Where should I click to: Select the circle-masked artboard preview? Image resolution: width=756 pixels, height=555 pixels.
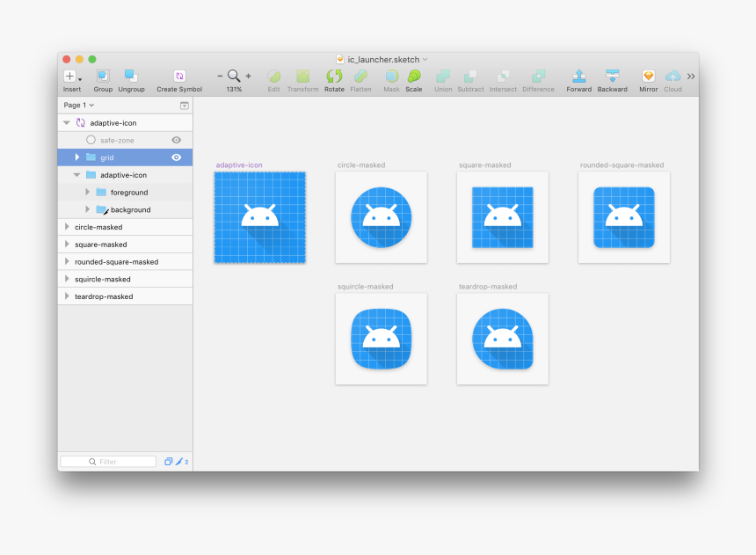click(382, 217)
